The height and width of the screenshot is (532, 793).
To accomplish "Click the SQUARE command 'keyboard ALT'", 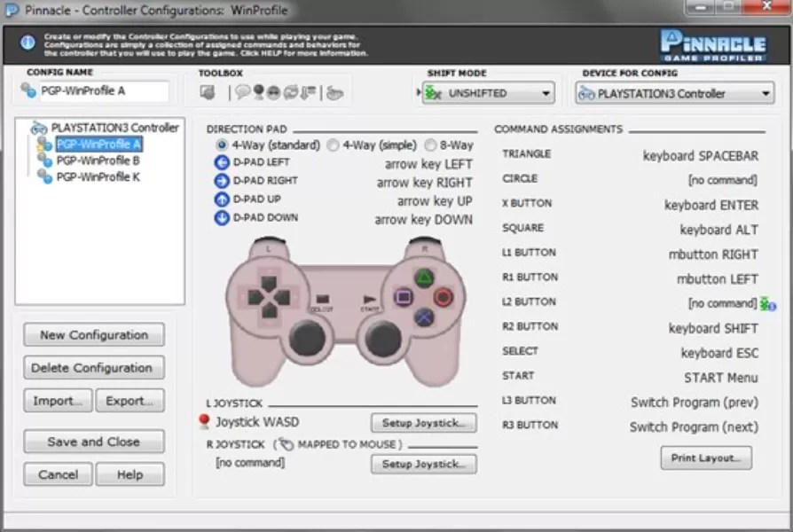I will pyautogui.click(x=718, y=230).
